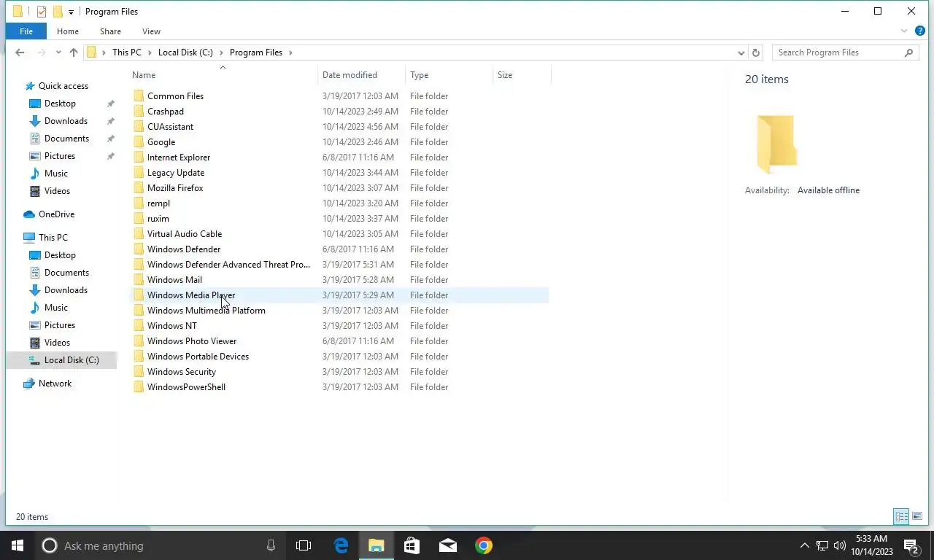Select Quick access in navigation pane
The width and height of the screenshot is (934, 560).
[63, 86]
